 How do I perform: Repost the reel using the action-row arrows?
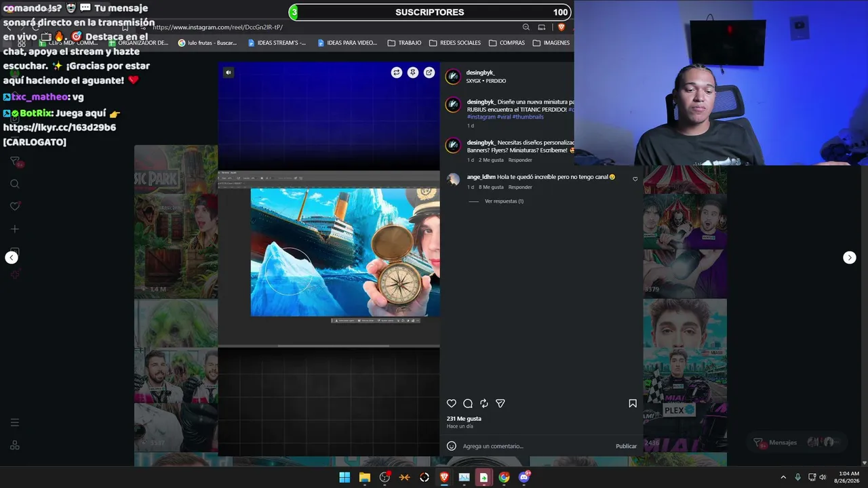484,403
